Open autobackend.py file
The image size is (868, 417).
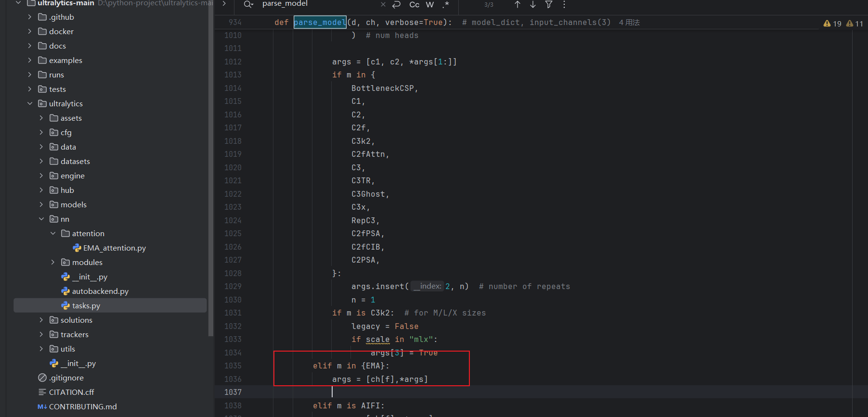tap(100, 291)
